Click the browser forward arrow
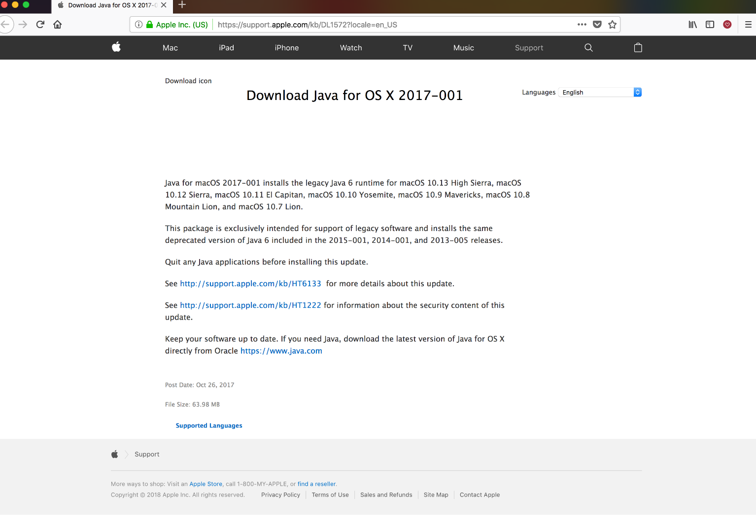Image resolution: width=756 pixels, height=532 pixels. click(23, 25)
